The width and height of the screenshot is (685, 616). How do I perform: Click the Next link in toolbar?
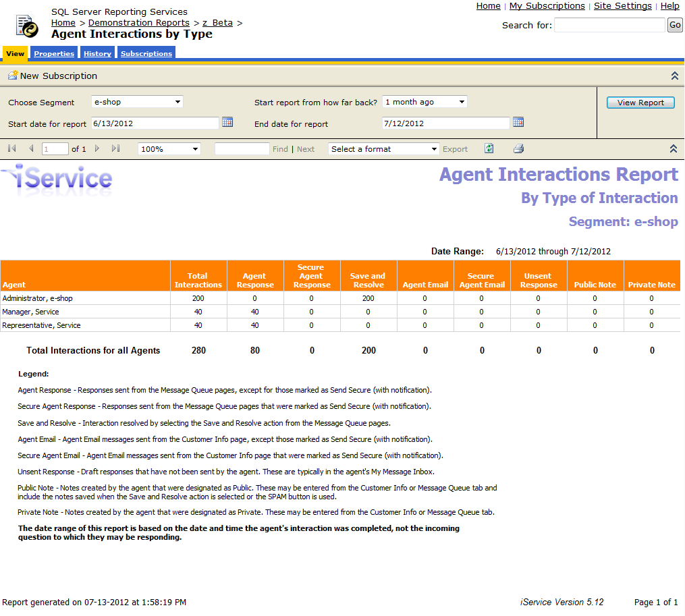click(x=305, y=149)
